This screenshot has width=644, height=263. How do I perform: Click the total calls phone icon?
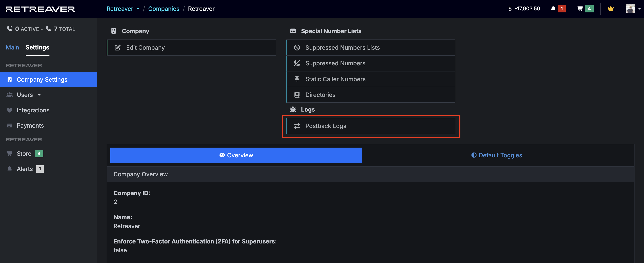(x=48, y=29)
